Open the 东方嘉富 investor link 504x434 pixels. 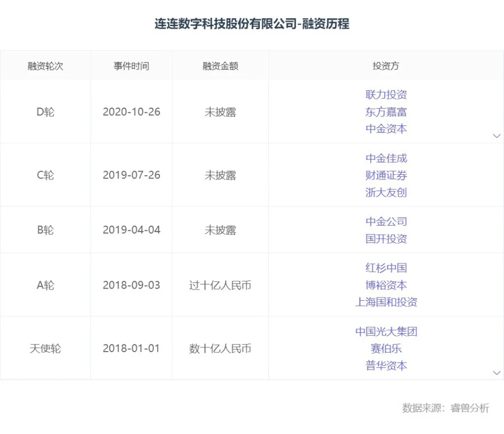click(x=386, y=112)
